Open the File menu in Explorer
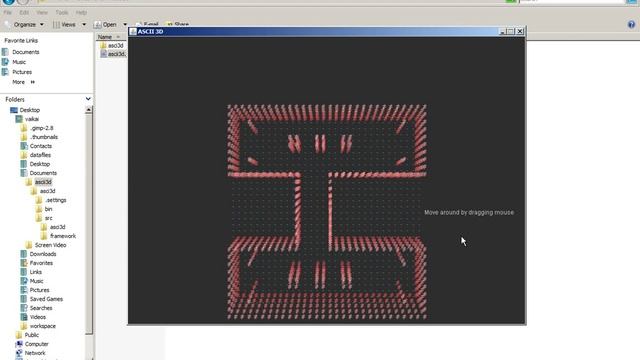Image resolution: width=640 pixels, height=360 pixels. [x=7, y=13]
